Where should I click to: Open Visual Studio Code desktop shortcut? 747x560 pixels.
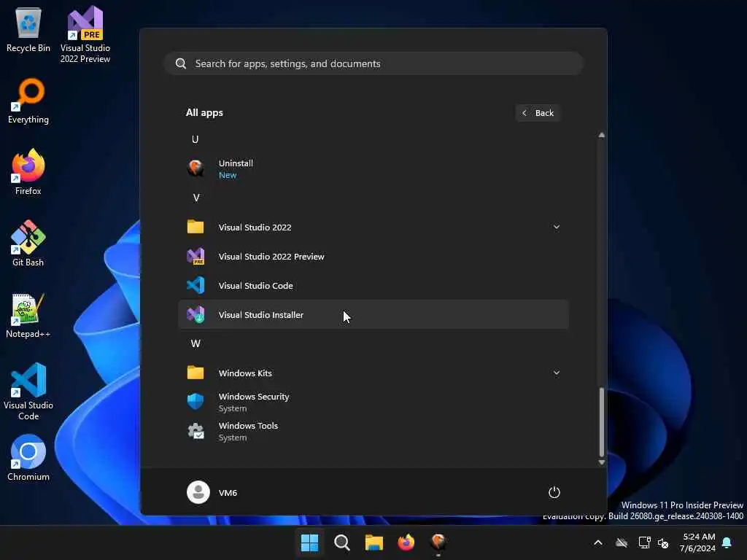click(28, 392)
